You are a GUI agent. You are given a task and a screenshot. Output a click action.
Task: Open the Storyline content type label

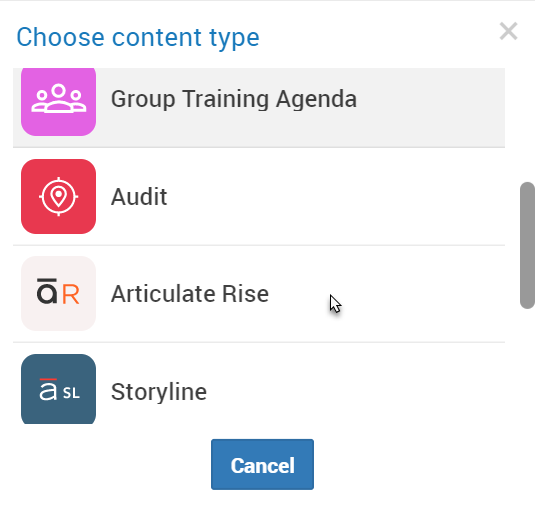(x=159, y=392)
